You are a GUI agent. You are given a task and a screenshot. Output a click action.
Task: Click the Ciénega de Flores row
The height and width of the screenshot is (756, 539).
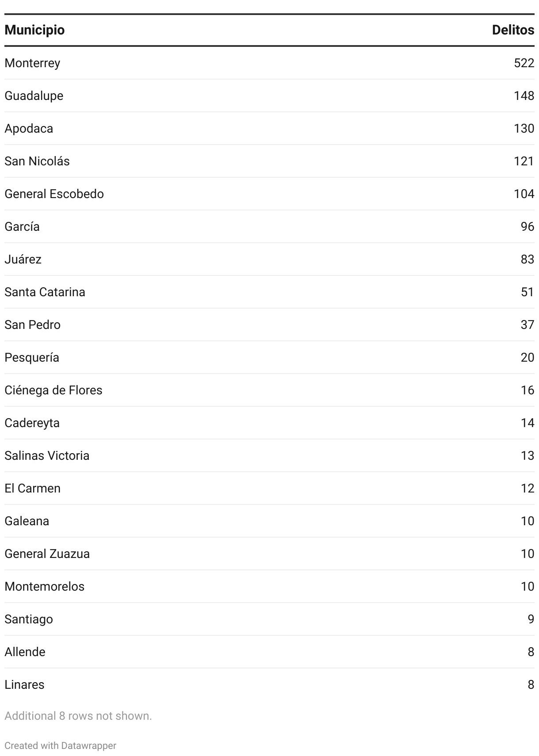tap(269, 390)
